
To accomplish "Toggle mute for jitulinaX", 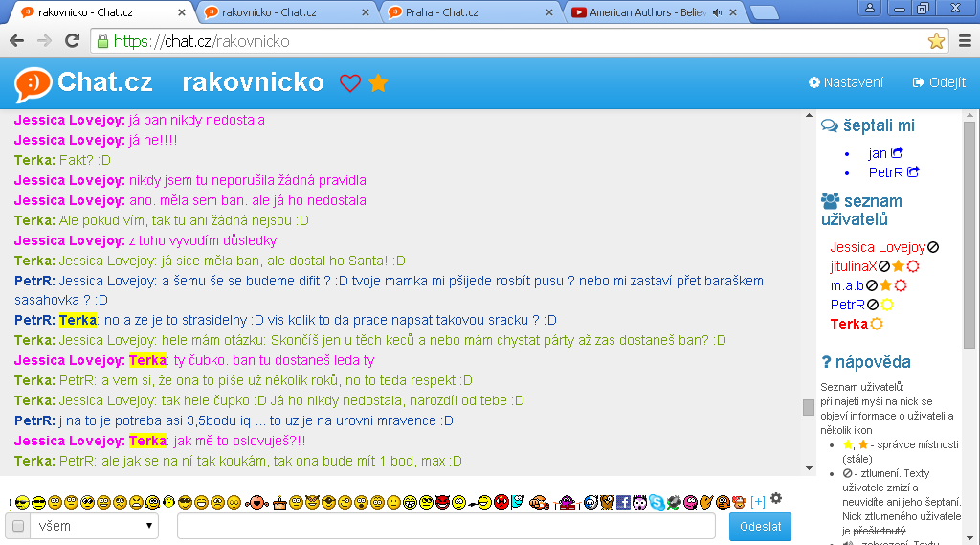I will (883, 266).
